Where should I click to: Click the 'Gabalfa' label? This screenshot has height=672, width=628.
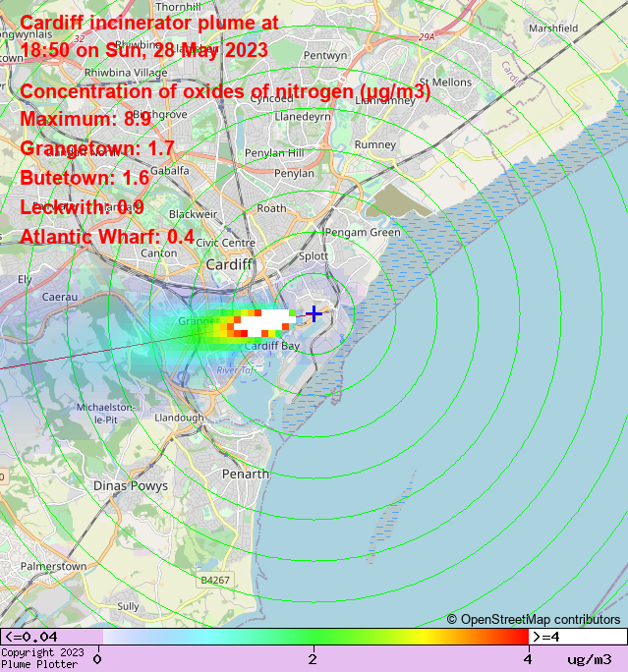(169, 171)
